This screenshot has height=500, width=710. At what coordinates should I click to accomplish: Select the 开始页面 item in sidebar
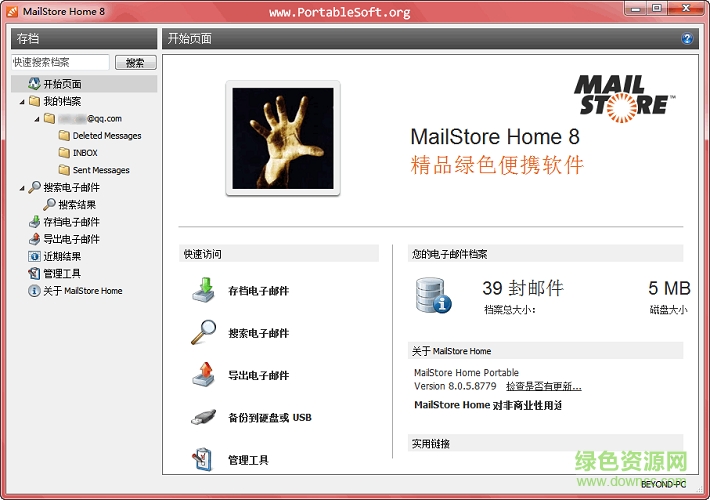click(x=62, y=84)
